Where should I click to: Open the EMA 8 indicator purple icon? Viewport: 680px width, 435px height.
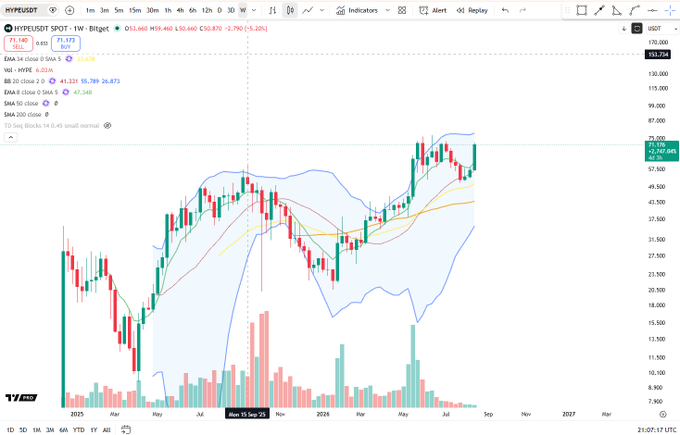click(x=65, y=92)
